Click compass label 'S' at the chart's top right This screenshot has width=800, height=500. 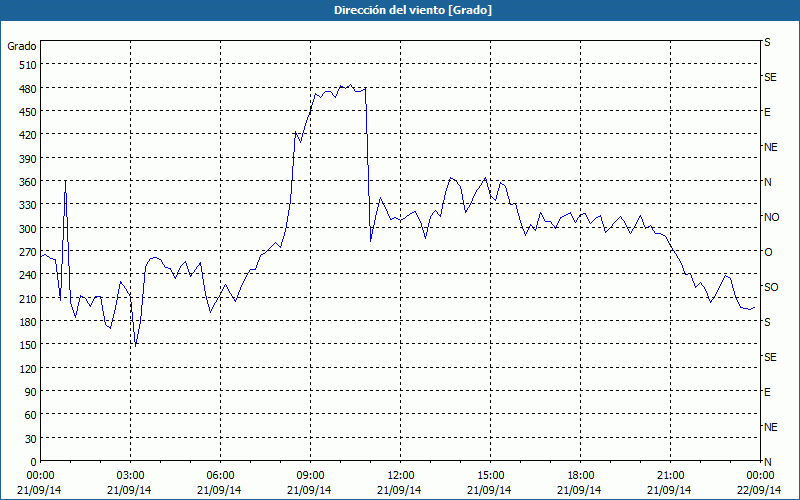(x=767, y=42)
